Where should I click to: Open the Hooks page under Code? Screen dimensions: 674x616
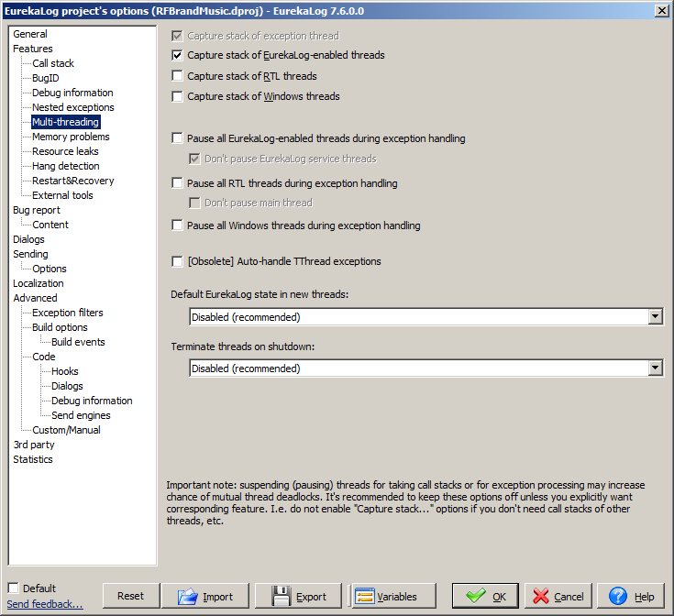pyautogui.click(x=65, y=371)
